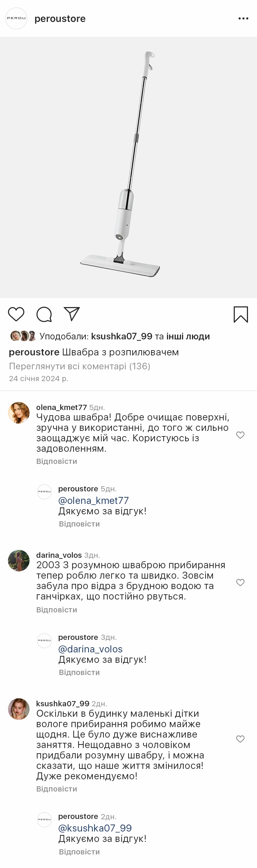Like darina_volos's comment
The image size is (257, 868).
tap(240, 582)
